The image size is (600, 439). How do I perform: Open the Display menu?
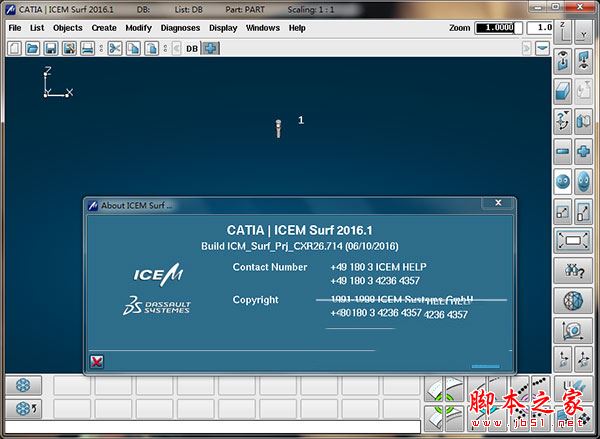click(223, 28)
